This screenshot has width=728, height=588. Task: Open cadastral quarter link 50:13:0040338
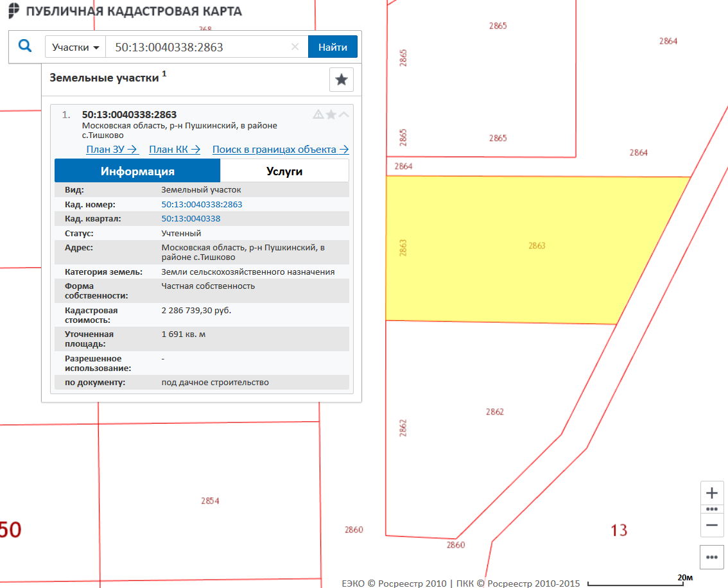point(191,219)
